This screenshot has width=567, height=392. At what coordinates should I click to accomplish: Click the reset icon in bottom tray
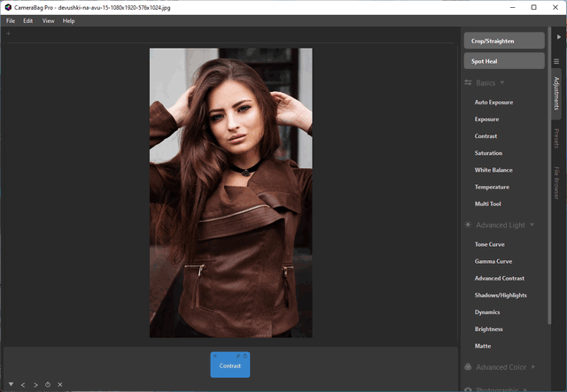(48, 385)
